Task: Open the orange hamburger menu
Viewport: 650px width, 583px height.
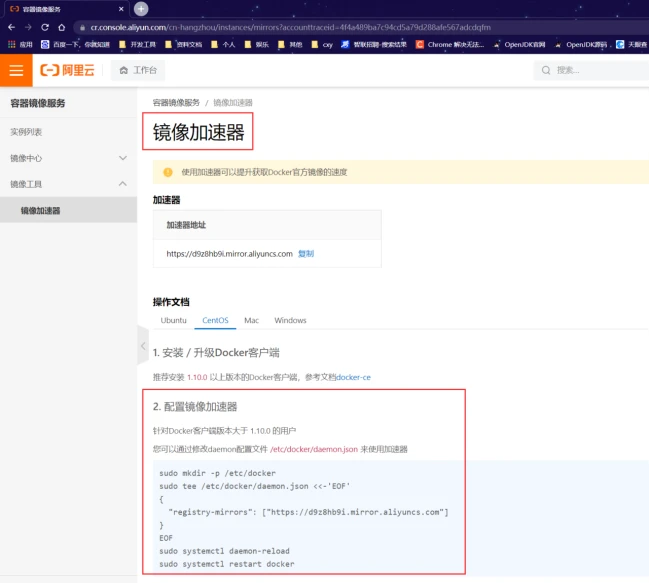Action: pos(16,70)
